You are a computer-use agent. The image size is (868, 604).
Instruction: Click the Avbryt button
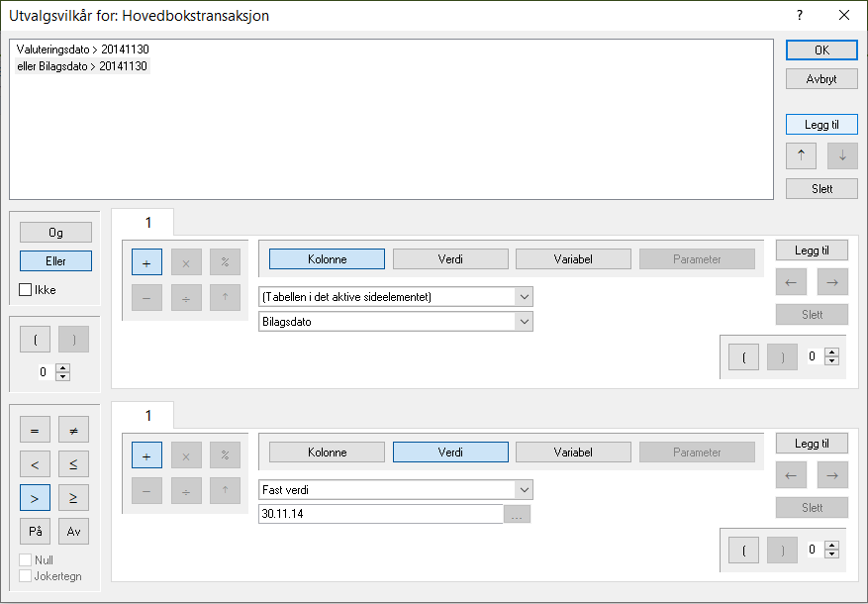coord(821,79)
